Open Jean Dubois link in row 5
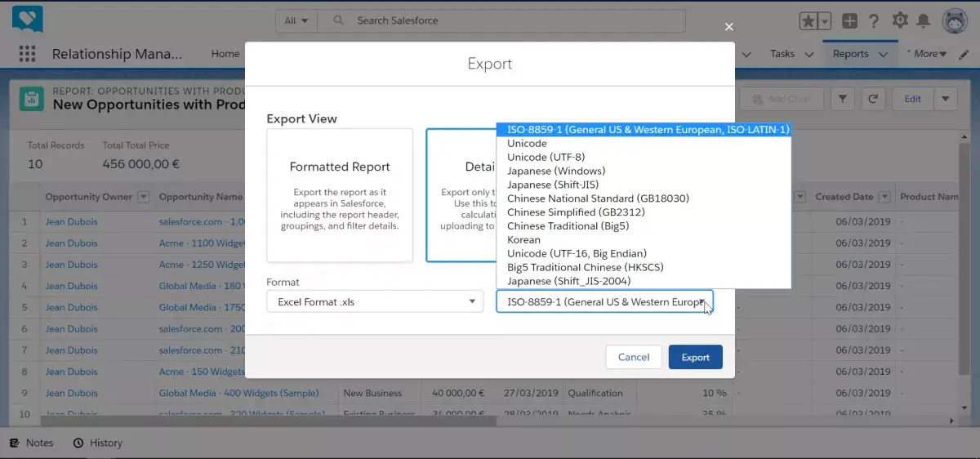Viewport: 980px width, 459px height. [71, 308]
